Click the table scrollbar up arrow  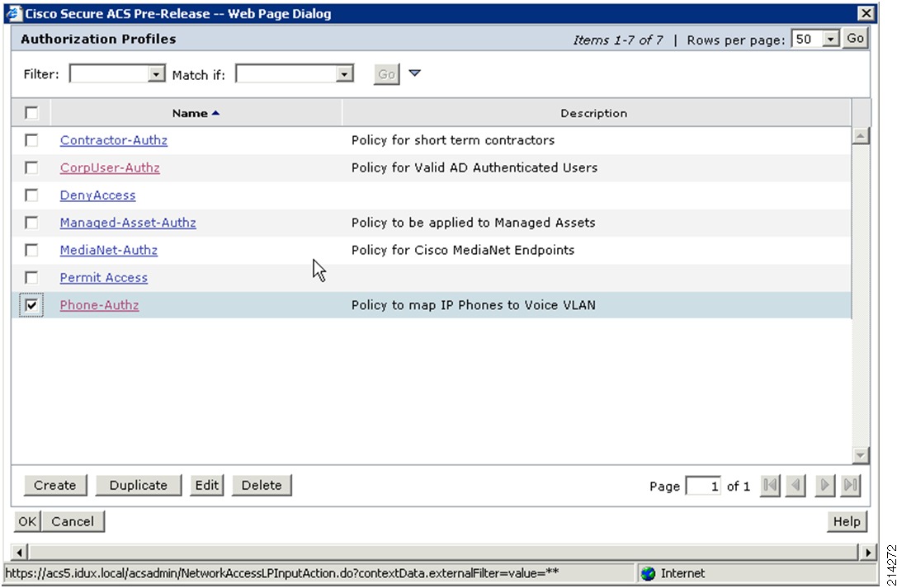(861, 136)
